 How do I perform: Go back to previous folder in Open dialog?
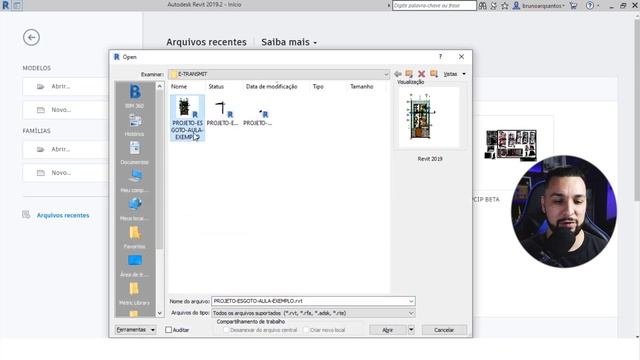(x=398, y=74)
